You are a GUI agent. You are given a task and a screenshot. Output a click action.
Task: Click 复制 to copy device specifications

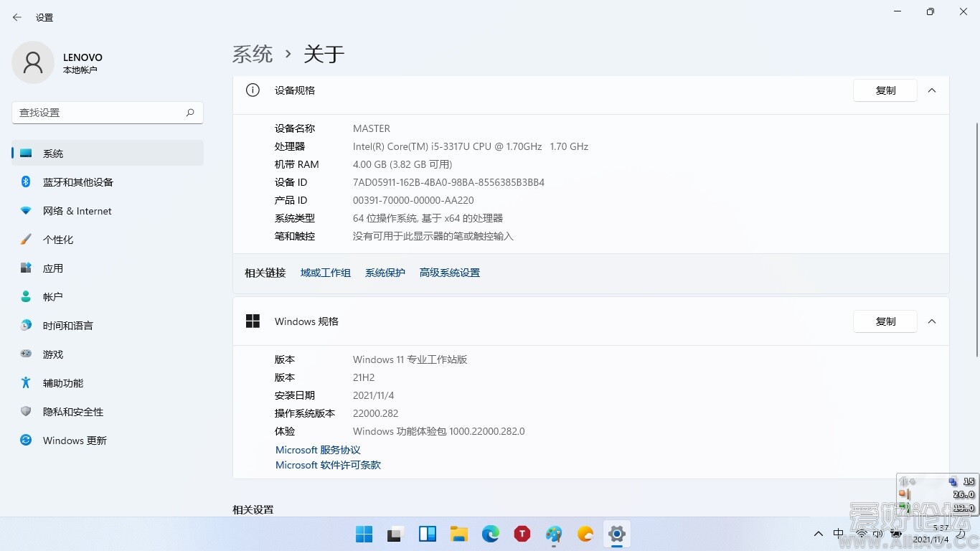coord(885,90)
